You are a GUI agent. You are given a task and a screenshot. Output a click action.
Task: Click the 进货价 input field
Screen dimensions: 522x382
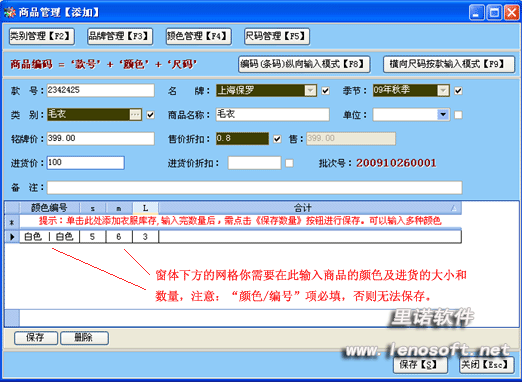tap(86, 163)
